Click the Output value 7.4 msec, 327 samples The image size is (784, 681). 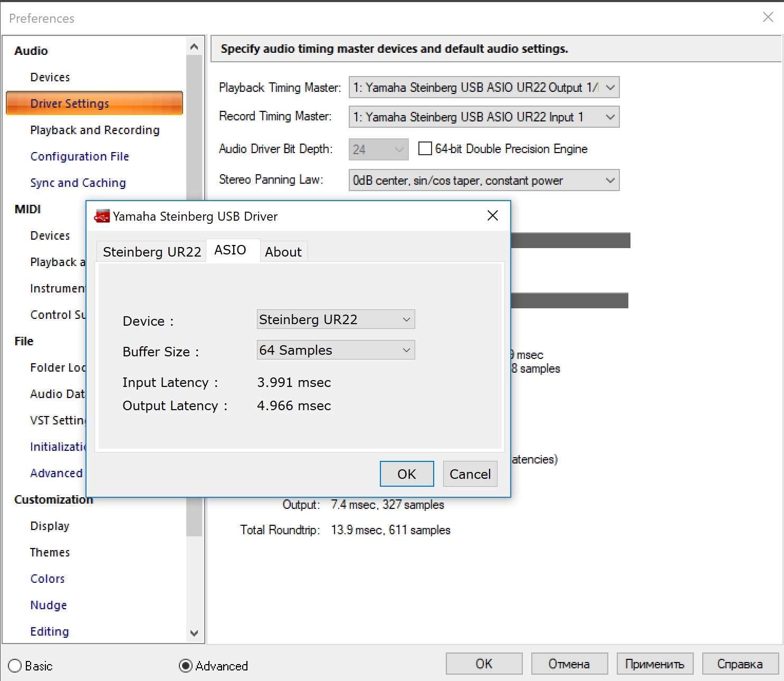point(387,504)
